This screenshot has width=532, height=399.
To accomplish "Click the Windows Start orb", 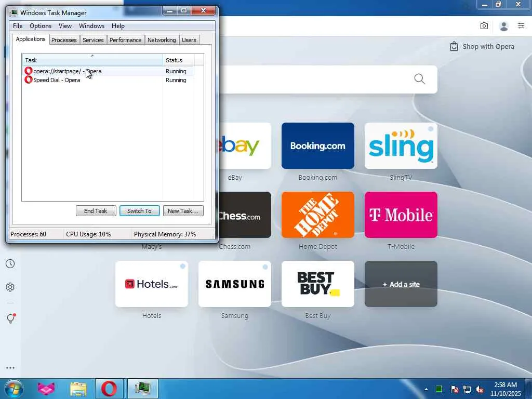I will click(x=14, y=389).
